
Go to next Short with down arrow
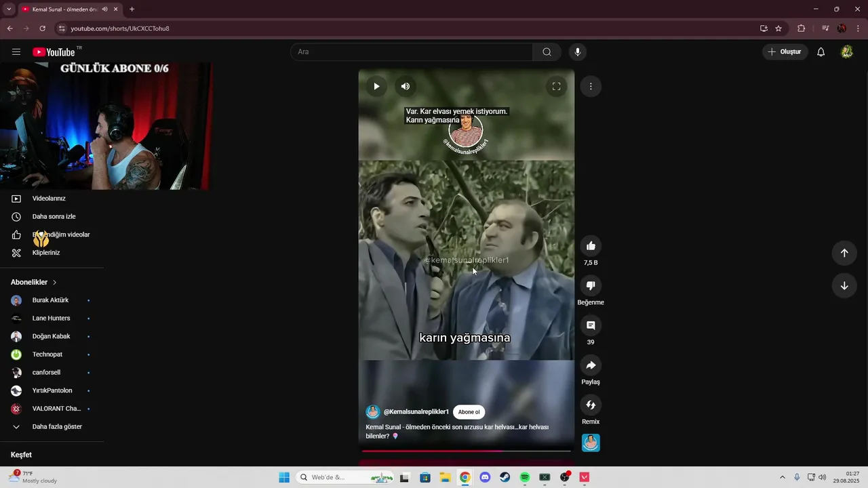click(x=844, y=285)
